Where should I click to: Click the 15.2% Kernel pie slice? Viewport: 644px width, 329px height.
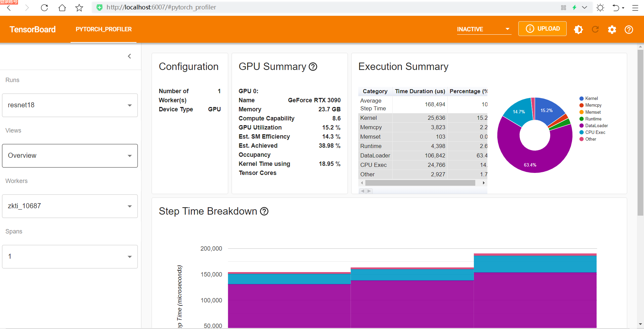click(x=547, y=110)
